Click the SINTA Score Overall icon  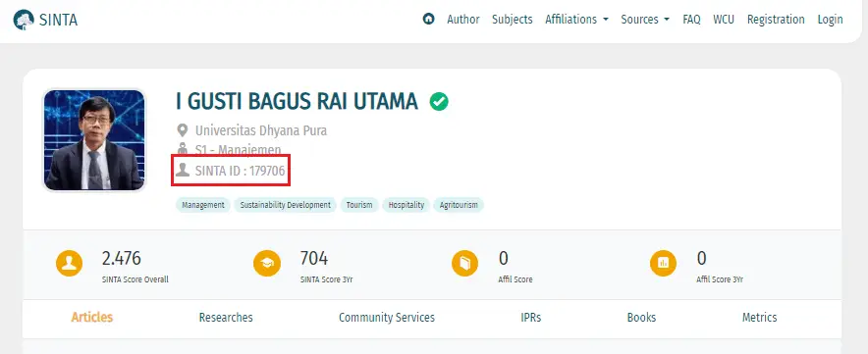[x=69, y=263]
